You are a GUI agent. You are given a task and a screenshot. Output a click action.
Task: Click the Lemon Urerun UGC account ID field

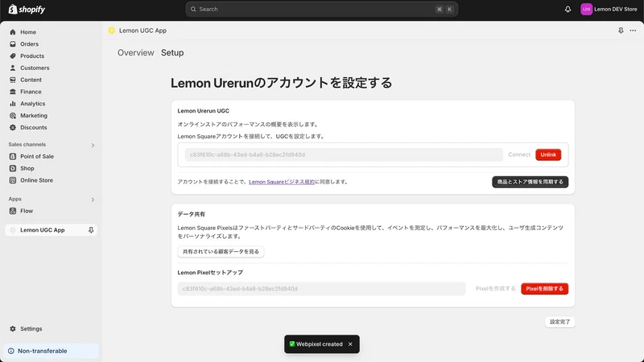click(x=344, y=154)
